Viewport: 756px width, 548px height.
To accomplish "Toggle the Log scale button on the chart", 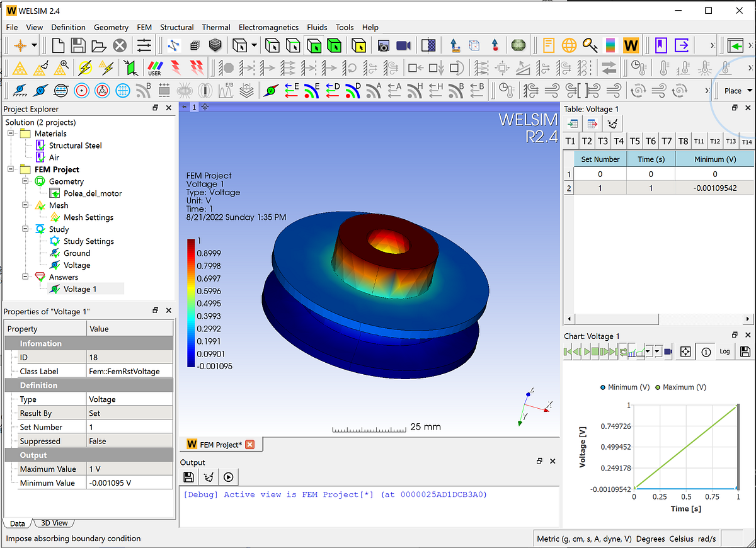I will click(x=724, y=351).
